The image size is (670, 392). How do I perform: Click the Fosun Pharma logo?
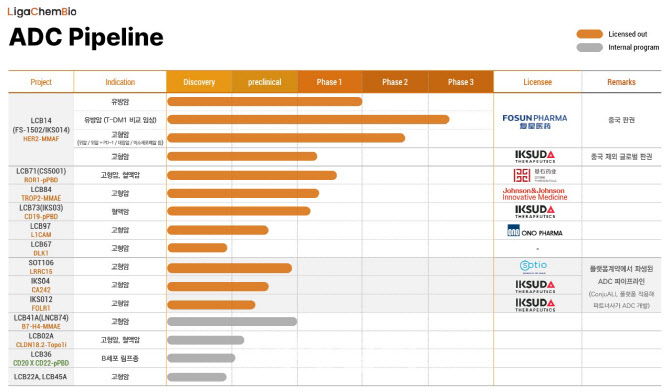click(535, 121)
